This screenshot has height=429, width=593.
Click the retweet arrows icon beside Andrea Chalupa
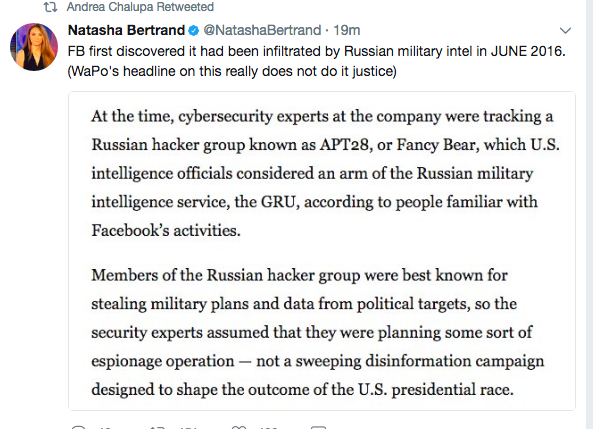point(50,7)
